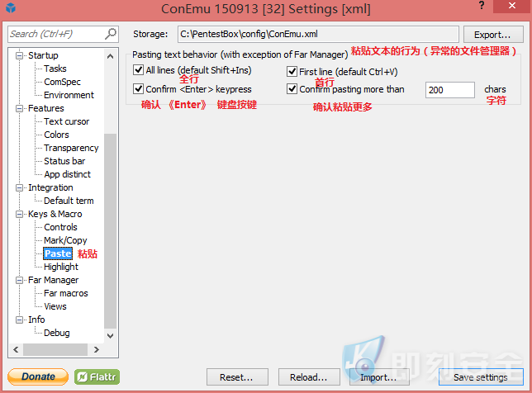Select App distinct in the tree

pyautogui.click(x=67, y=174)
